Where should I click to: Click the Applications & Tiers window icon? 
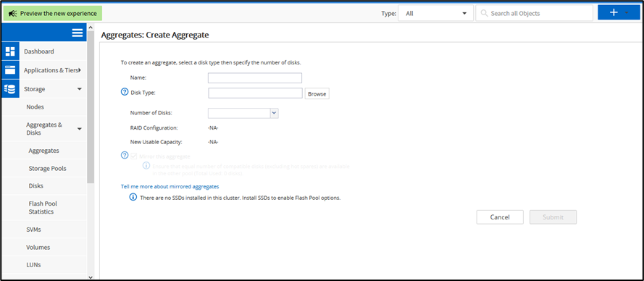[x=10, y=70]
